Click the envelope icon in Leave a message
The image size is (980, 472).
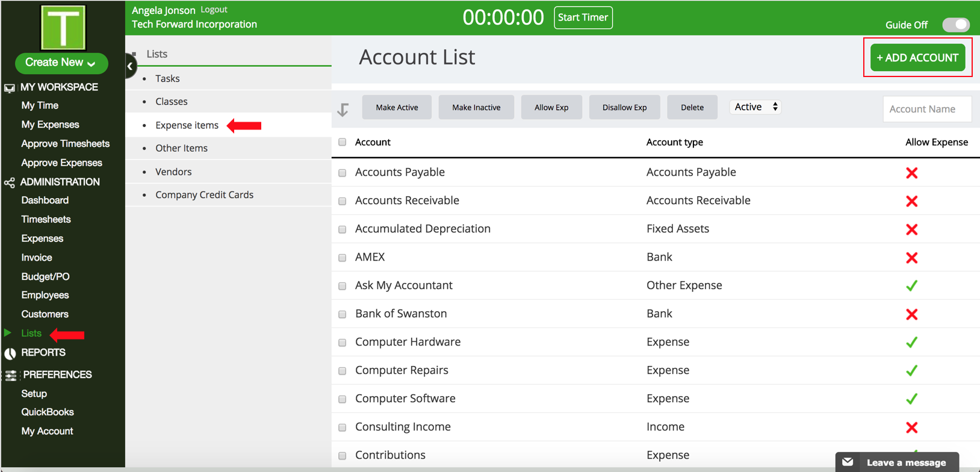click(x=848, y=462)
